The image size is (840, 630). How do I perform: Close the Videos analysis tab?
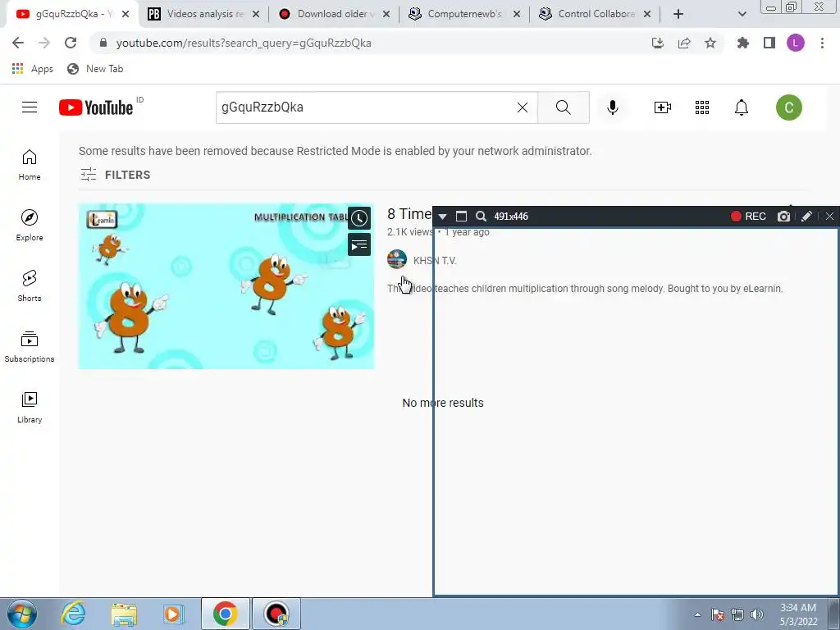pyautogui.click(x=256, y=15)
